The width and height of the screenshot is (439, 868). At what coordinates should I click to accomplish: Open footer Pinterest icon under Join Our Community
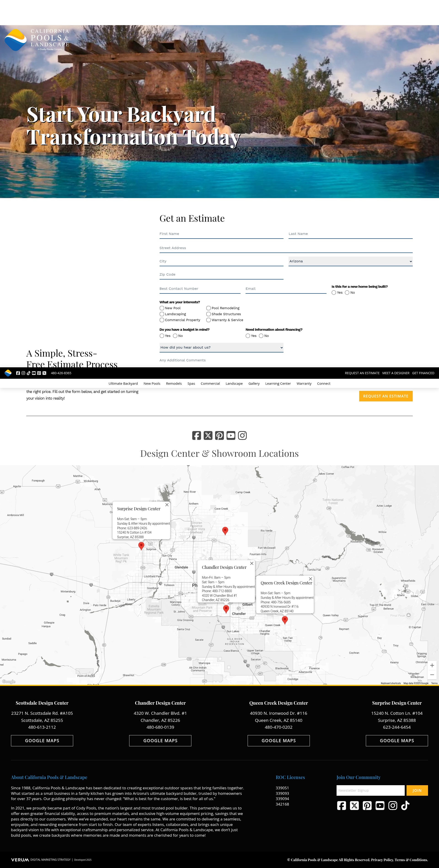tap(367, 805)
